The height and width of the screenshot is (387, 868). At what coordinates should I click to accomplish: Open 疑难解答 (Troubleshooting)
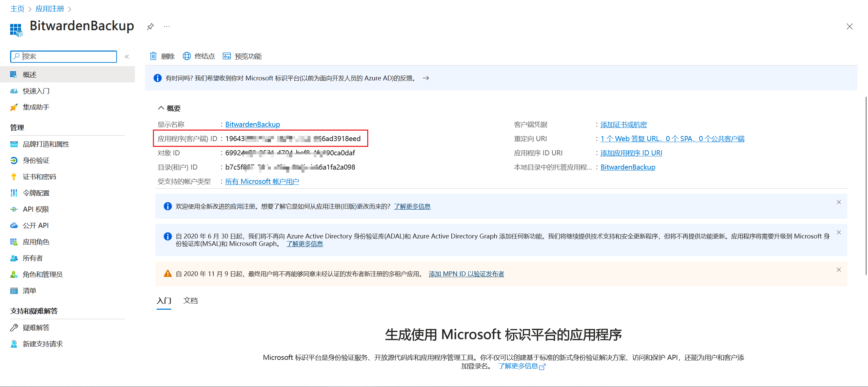pos(36,327)
